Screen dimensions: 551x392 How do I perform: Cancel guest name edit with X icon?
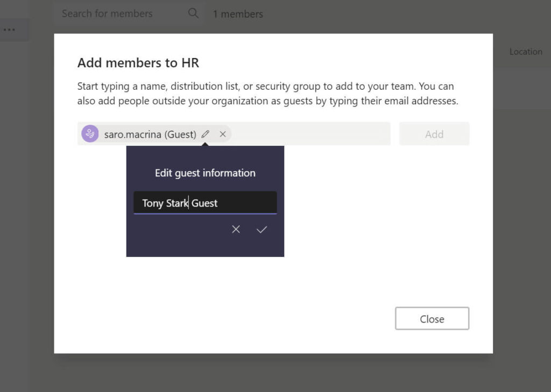click(x=236, y=230)
